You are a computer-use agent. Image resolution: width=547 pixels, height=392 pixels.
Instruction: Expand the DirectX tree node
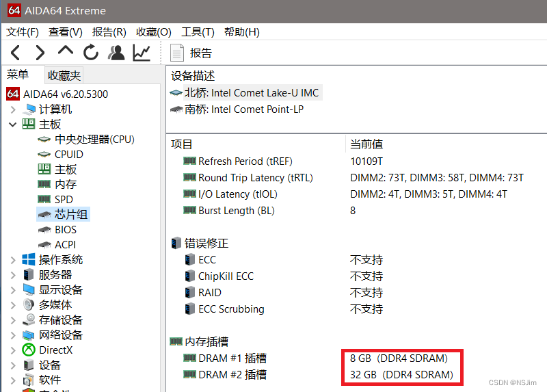pyautogui.click(x=13, y=350)
